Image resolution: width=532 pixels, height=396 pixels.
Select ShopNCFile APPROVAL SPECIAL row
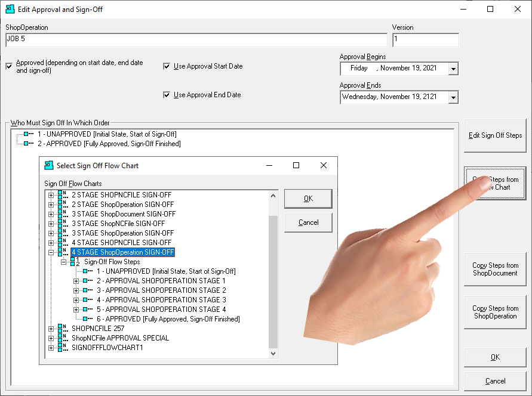click(120, 338)
